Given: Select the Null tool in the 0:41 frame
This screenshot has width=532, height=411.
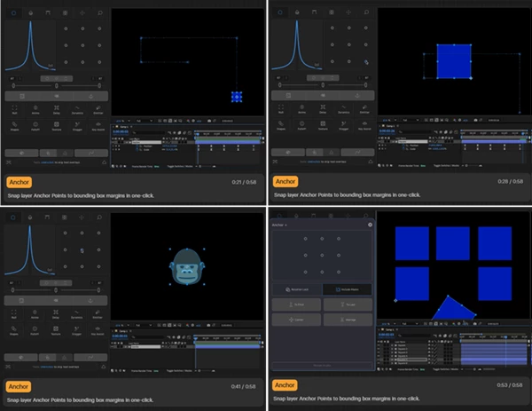Looking at the screenshot, I should point(14,314).
